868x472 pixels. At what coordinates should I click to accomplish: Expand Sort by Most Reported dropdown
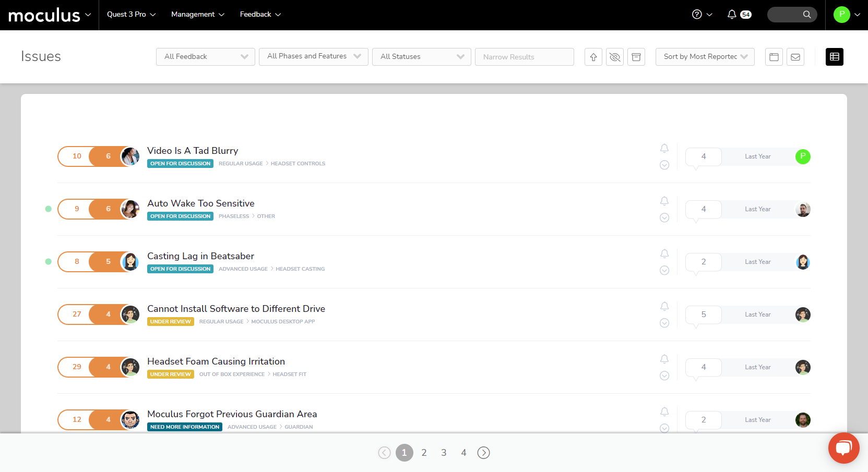tap(705, 57)
